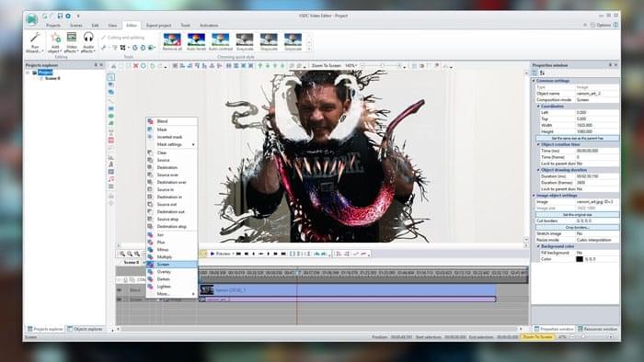Switch to the Projects explorer bottom tab
Image resolution: width=644 pixels, height=362 pixels.
45,329
